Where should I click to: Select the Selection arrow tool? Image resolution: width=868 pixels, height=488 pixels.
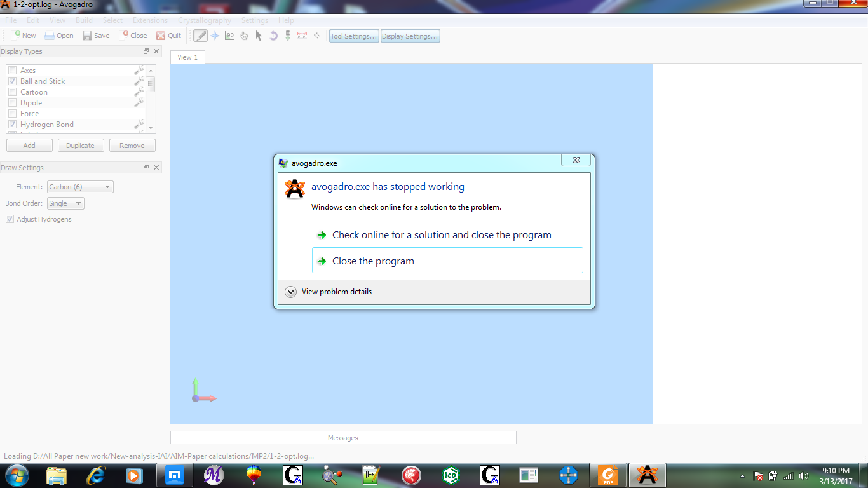tap(259, 36)
